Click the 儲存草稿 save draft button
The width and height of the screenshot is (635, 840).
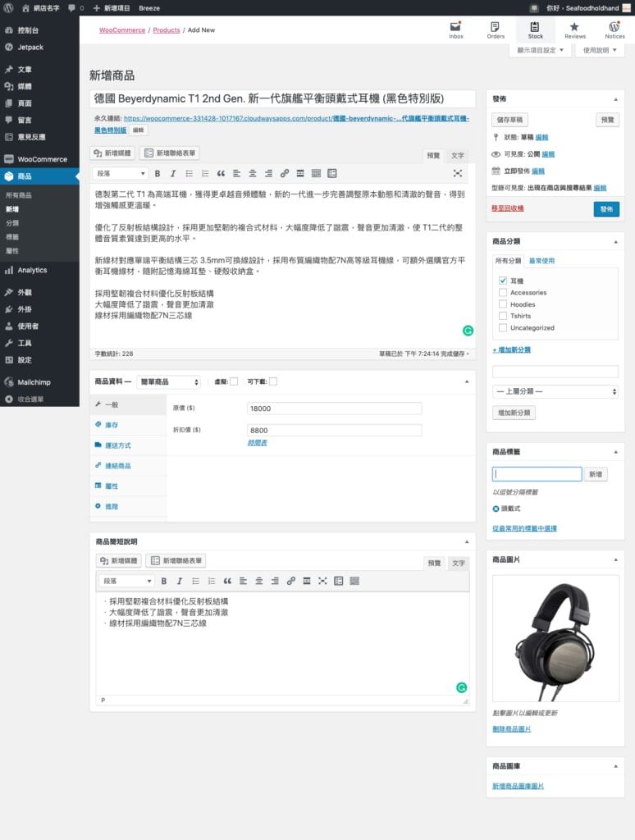(509, 120)
